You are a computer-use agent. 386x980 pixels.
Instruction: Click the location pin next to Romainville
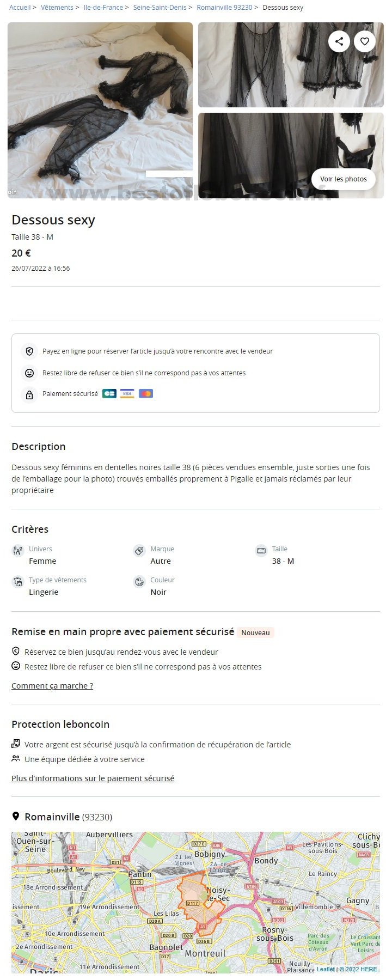pyautogui.click(x=16, y=816)
